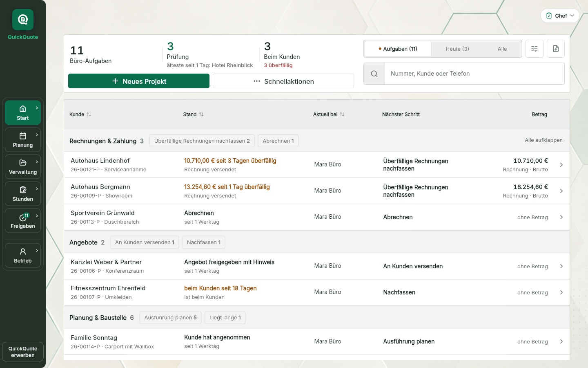Open Kanzlei Weber & Partner row chevron
The width and height of the screenshot is (588, 368).
pos(561,266)
